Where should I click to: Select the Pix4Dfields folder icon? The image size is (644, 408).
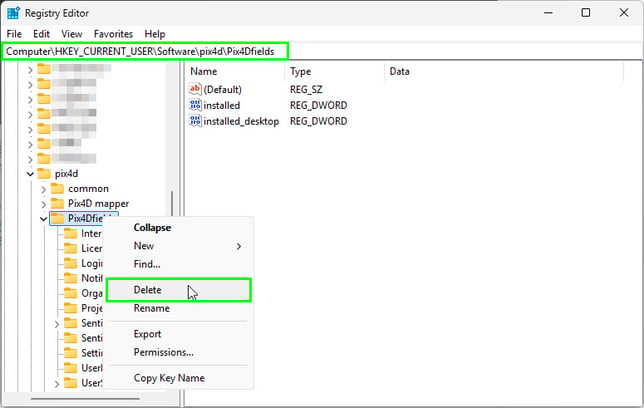(x=57, y=219)
